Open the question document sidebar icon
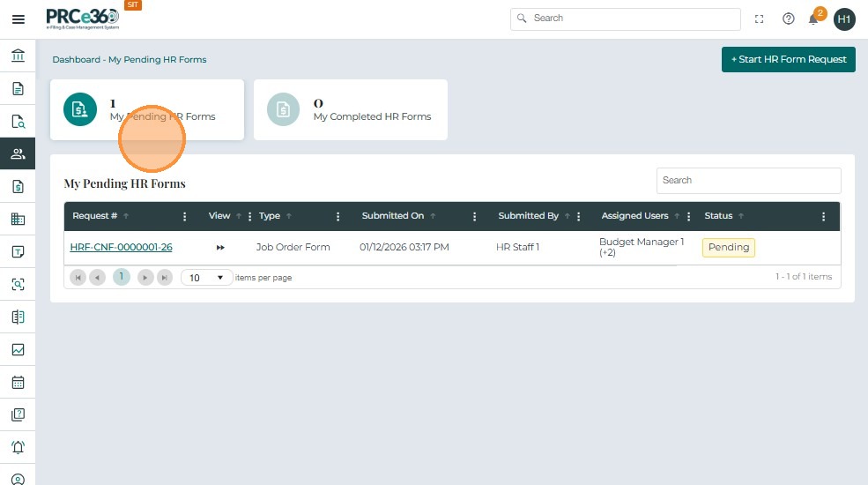The image size is (868, 485). click(x=18, y=414)
